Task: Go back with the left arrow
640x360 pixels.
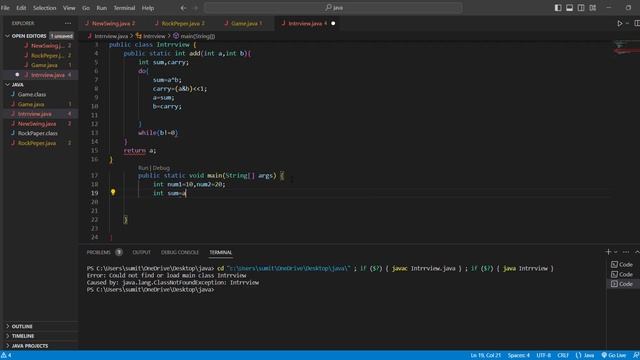Action: (x=183, y=8)
